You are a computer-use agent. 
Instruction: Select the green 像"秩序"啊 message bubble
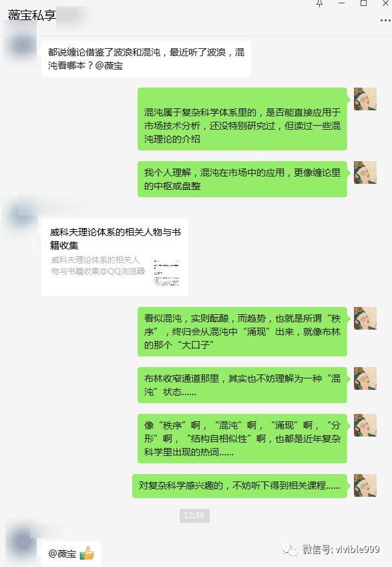[242, 439]
